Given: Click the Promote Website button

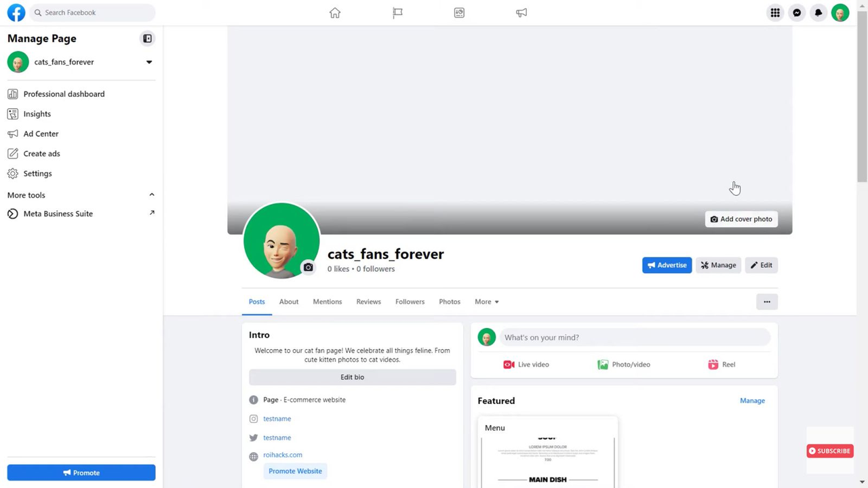Looking at the screenshot, I should pos(295,471).
